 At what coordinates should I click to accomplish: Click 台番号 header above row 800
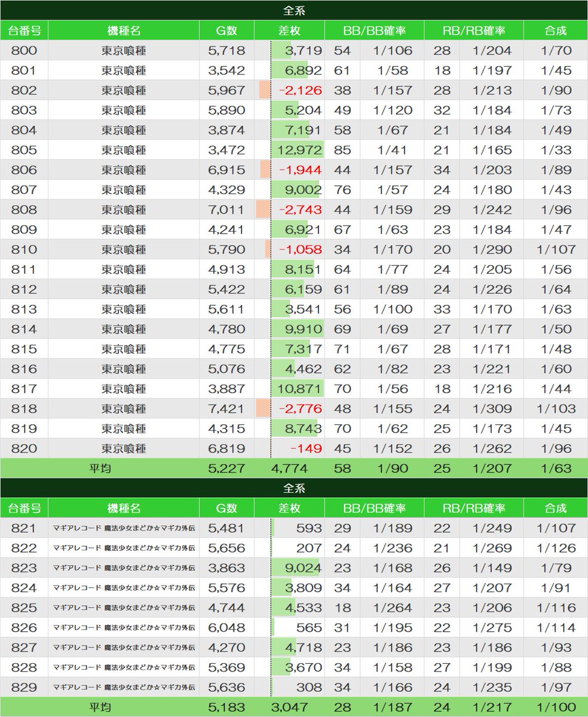coord(24,30)
